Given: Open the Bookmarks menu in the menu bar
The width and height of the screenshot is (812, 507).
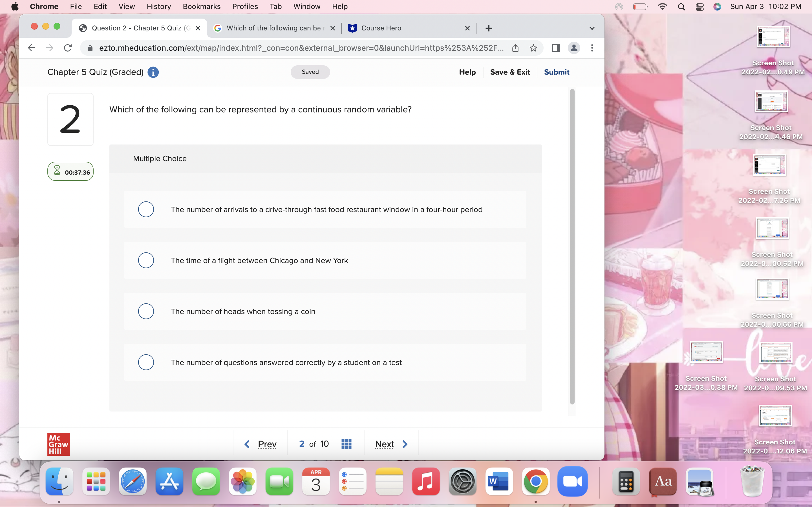Looking at the screenshot, I should pos(201,6).
